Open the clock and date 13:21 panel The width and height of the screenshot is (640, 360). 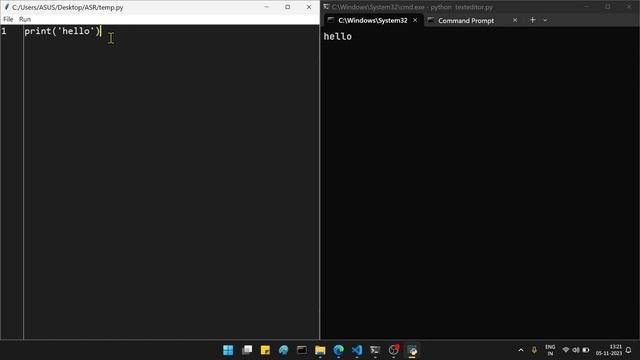coord(609,350)
